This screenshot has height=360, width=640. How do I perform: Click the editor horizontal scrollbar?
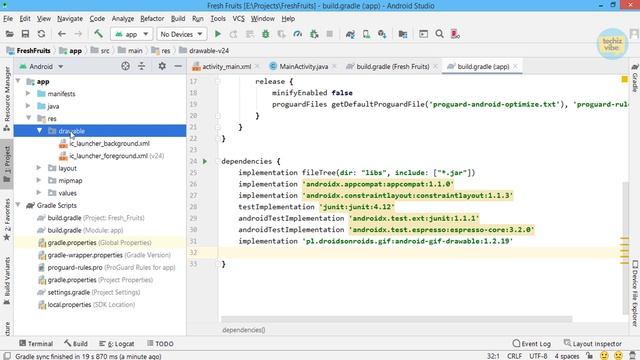[x=396, y=319]
